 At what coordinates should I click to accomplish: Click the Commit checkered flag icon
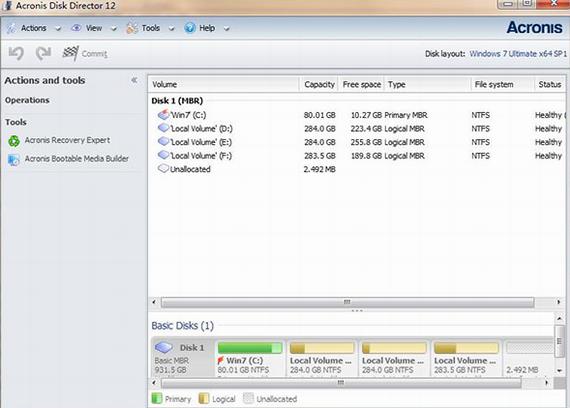click(x=70, y=53)
